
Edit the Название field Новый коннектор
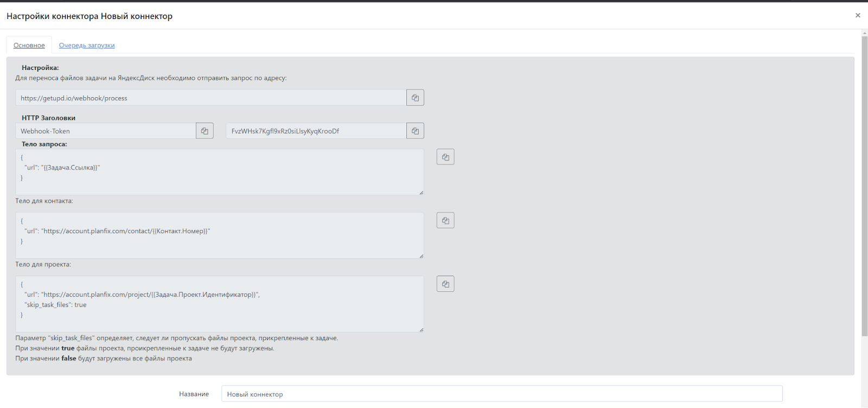(502, 394)
